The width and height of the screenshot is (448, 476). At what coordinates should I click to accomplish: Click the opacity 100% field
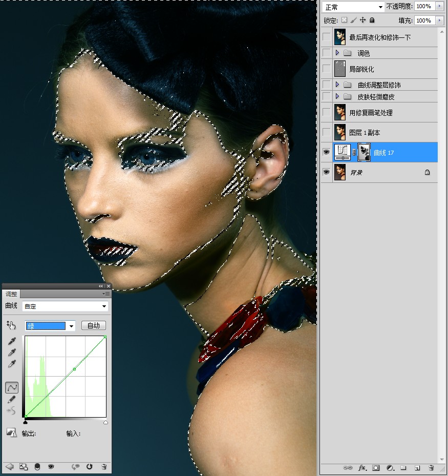424,6
